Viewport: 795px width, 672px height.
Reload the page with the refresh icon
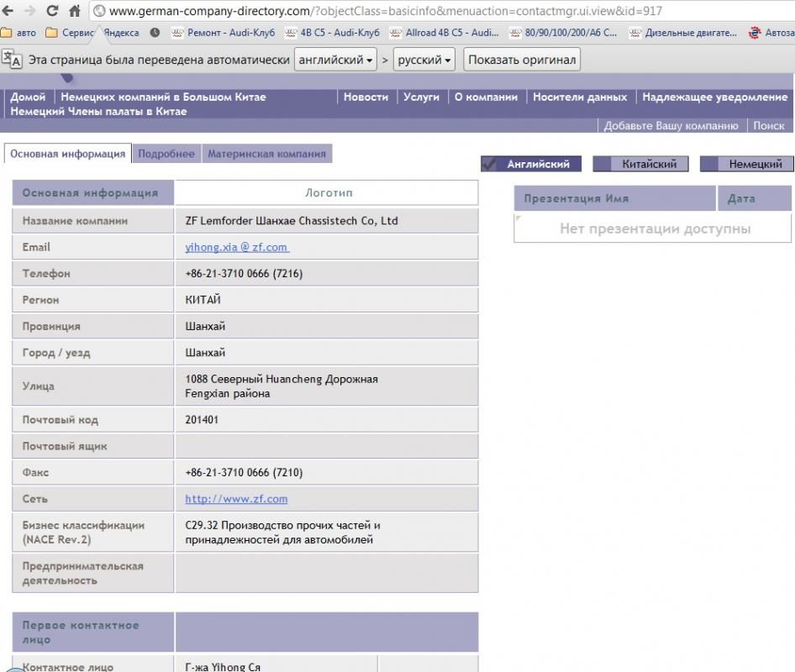tap(52, 11)
